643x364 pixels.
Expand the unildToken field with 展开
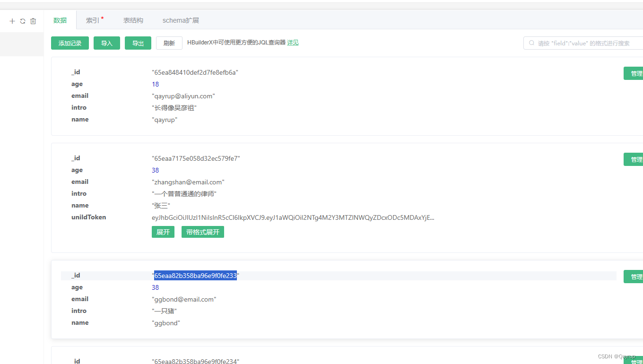point(163,232)
